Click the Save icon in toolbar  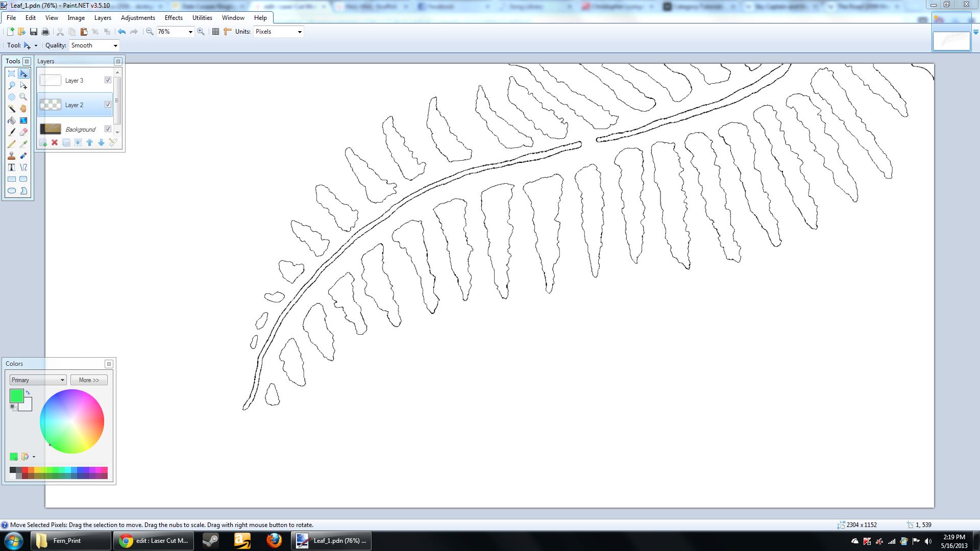coord(34,32)
